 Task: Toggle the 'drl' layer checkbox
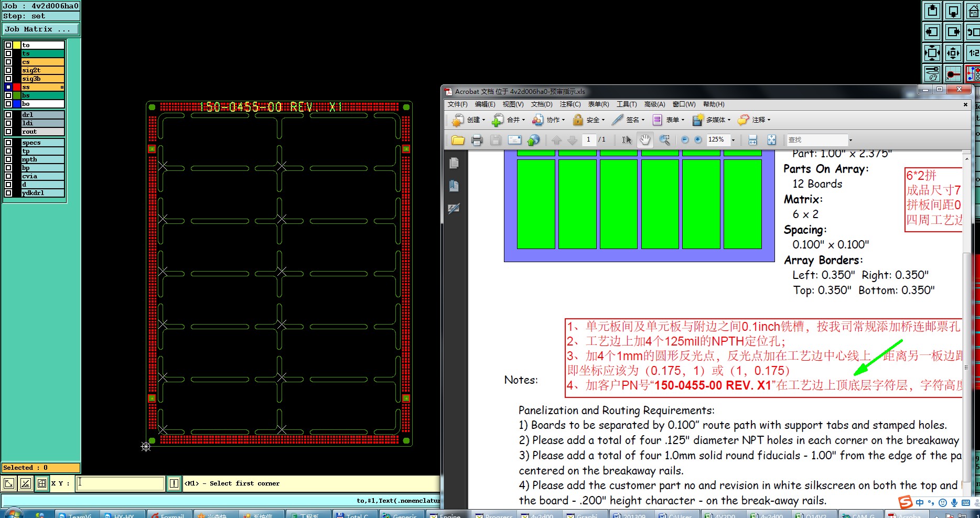pyautogui.click(x=8, y=115)
